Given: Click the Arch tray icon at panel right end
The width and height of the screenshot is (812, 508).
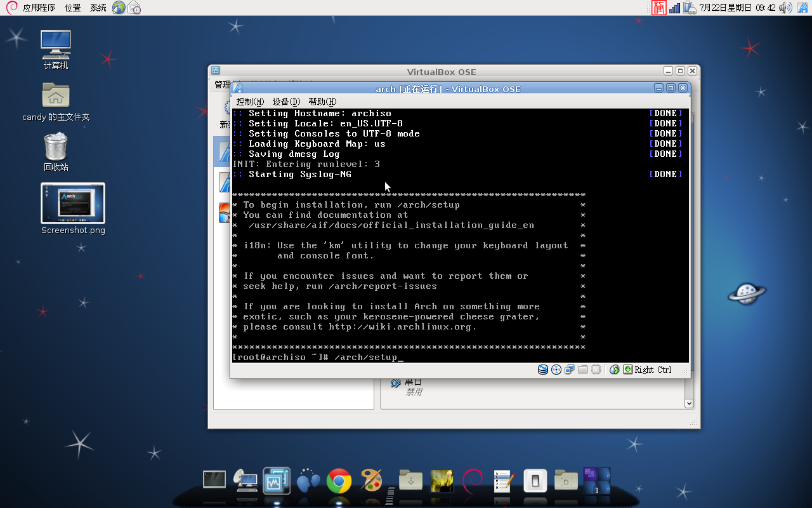Looking at the screenshot, I should point(802,8).
